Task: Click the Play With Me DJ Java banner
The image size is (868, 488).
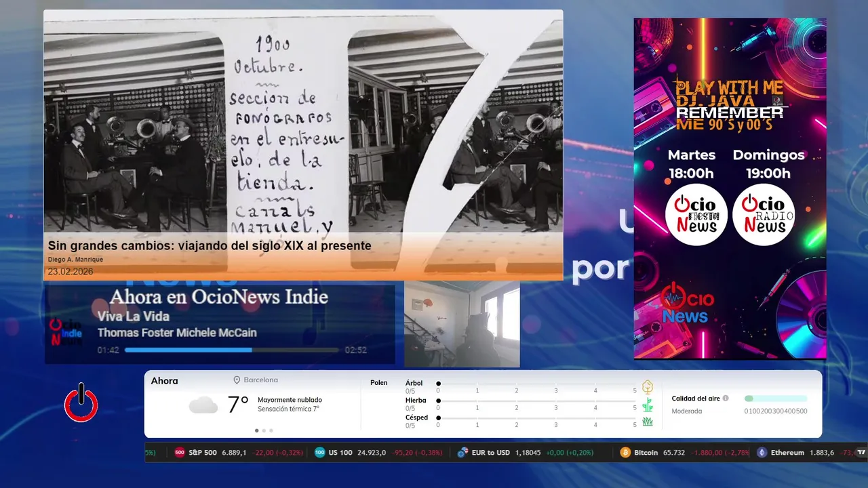Action: [x=730, y=188]
